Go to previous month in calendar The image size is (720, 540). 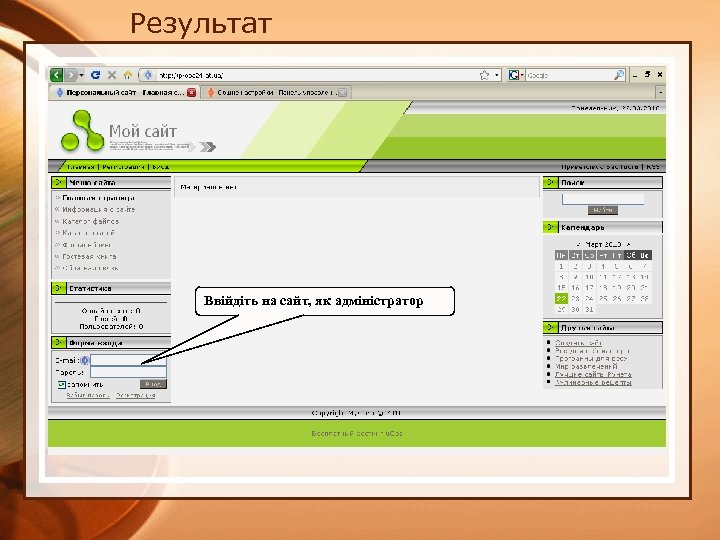click(x=579, y=244)
